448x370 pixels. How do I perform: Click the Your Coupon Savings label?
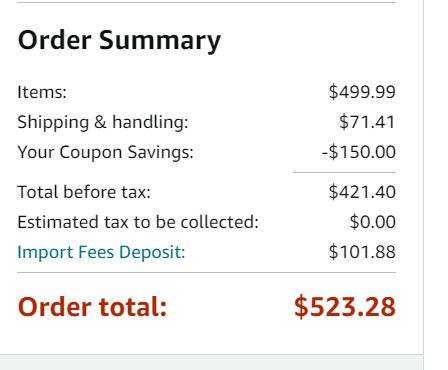pyautogui.click(x=105, y=152)
